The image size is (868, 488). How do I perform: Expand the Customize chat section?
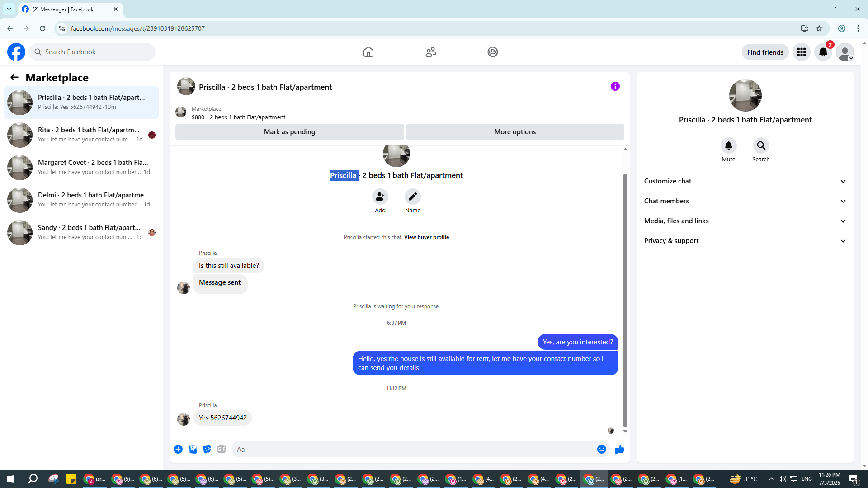click(x=745, y=181)
